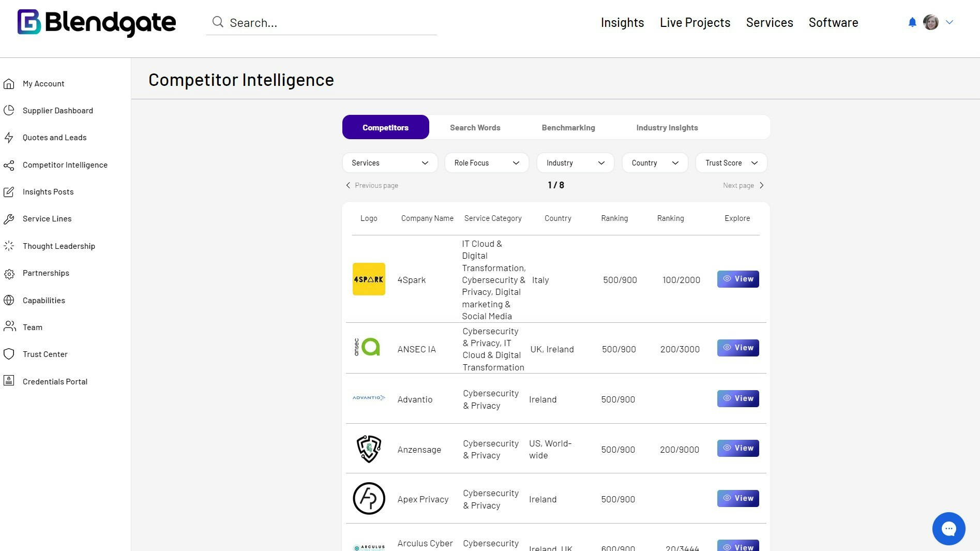Open the Industry filter dropdown

click(x=575, y=163)
